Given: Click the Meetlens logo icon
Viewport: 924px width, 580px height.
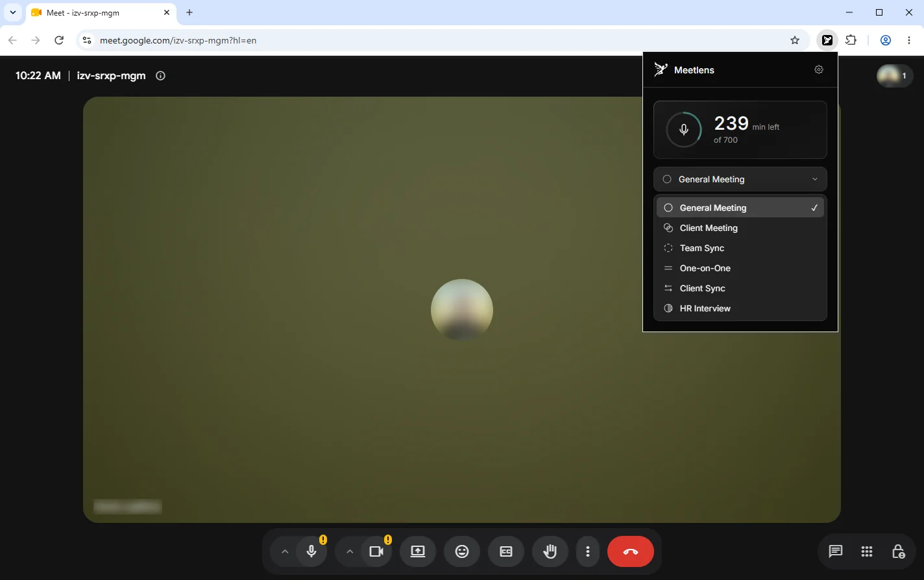Looking at the screenshot, I should coord(661,69).
